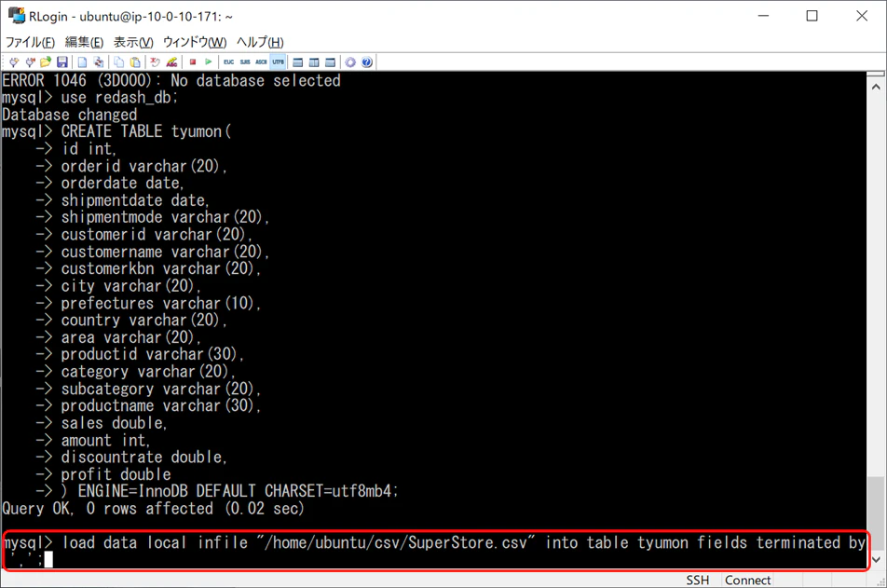The image size is (887, 588).
Task: Save using the floppy disk icon
Action: pyautogui.click(x=62, y=62)
